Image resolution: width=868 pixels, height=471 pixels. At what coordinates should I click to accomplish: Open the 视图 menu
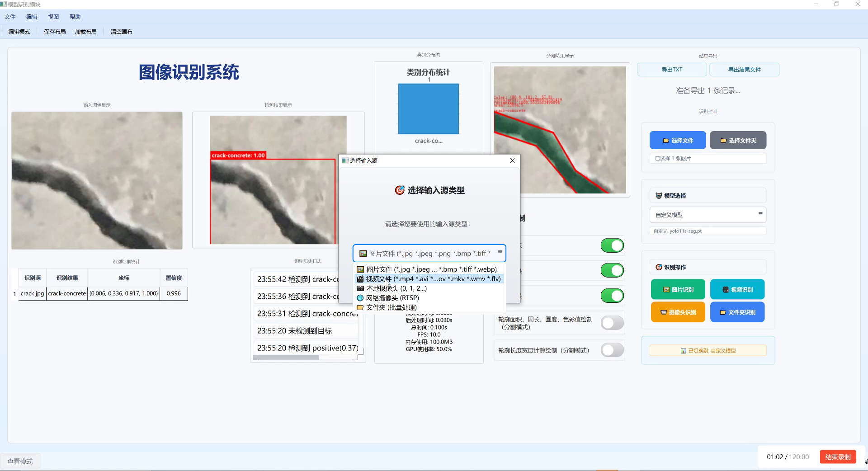53,17
